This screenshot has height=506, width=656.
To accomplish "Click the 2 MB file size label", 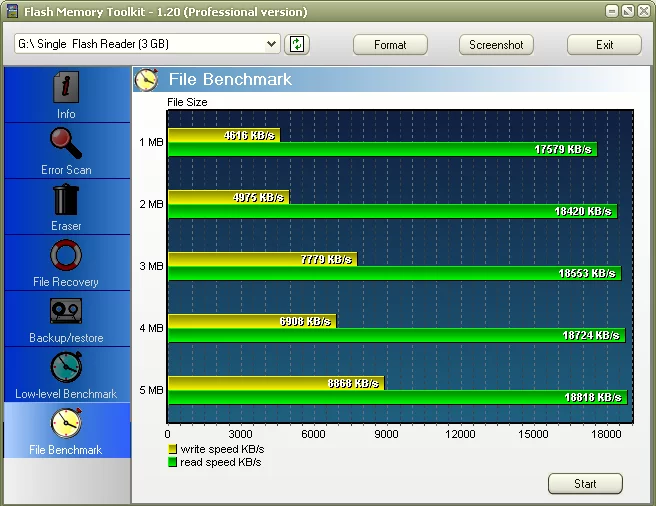I will click(x=151, y=204).
